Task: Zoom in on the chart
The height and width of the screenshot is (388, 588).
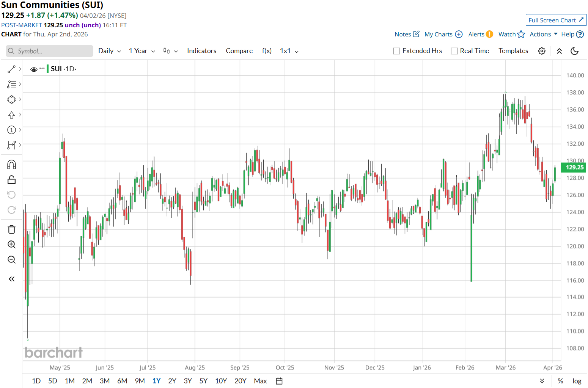Action: tap(11, 245)
